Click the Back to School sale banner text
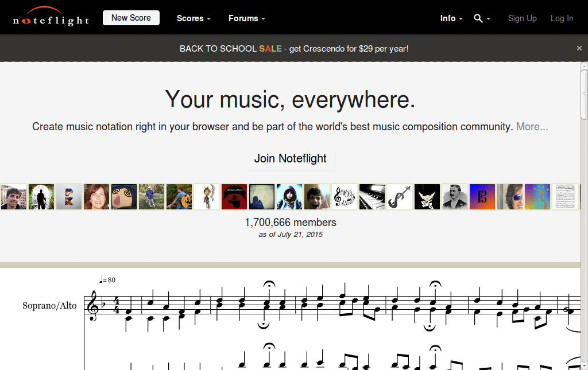The width and height of the screenshot is (588, 370). [294, 49]
